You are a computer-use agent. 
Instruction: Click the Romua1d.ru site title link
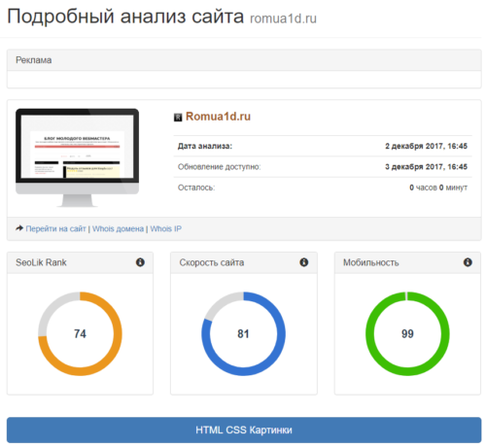218,117
